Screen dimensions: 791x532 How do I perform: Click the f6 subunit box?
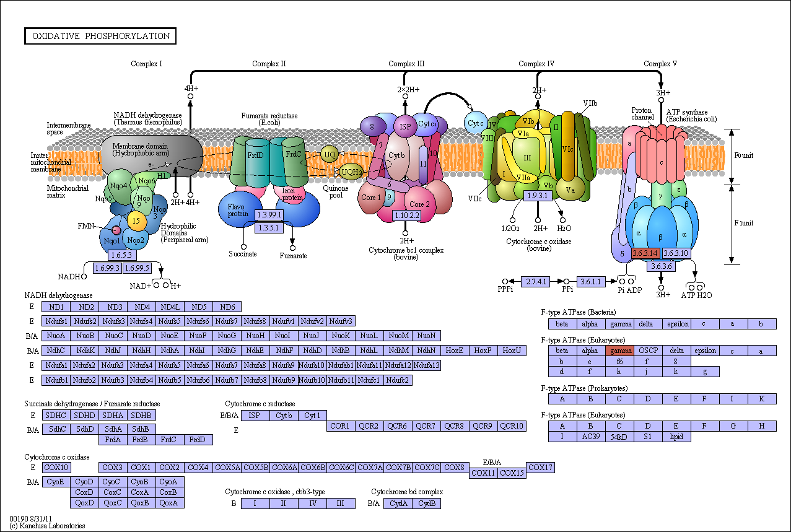click(619, 361)
